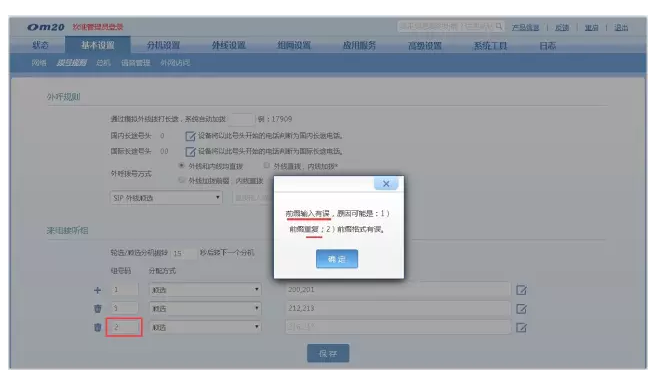The height and width of the screenshot is (381, 661).
Task: Click edit icon beside 国内长途号头
Action: coord(190,136)
